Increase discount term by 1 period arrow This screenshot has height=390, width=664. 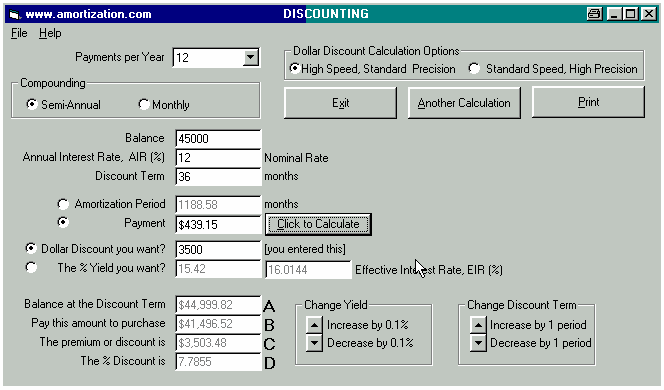click(x=478, y=325)
